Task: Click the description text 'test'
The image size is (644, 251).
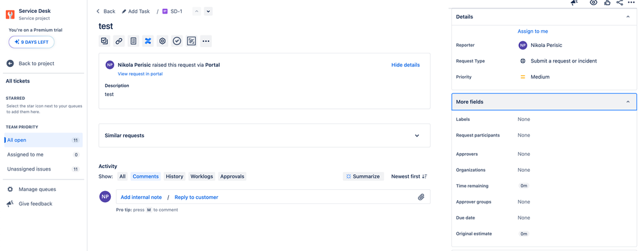Action: coord(109,95)
